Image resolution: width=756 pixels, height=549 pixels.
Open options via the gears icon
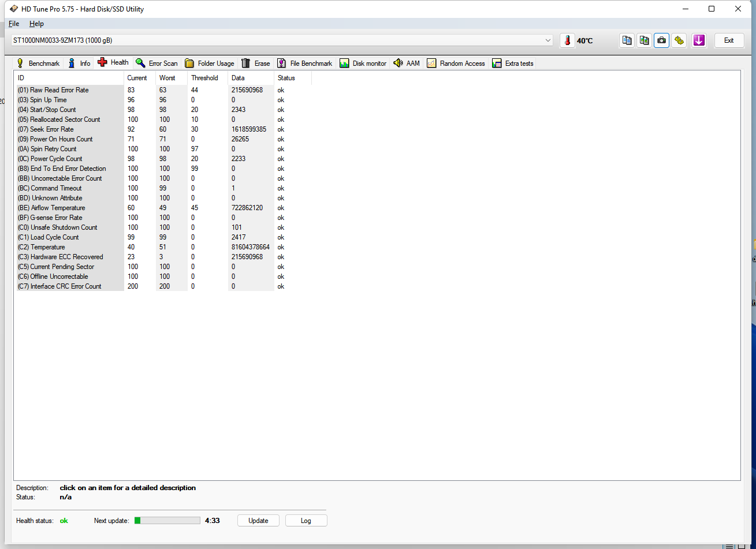point(679,40)
